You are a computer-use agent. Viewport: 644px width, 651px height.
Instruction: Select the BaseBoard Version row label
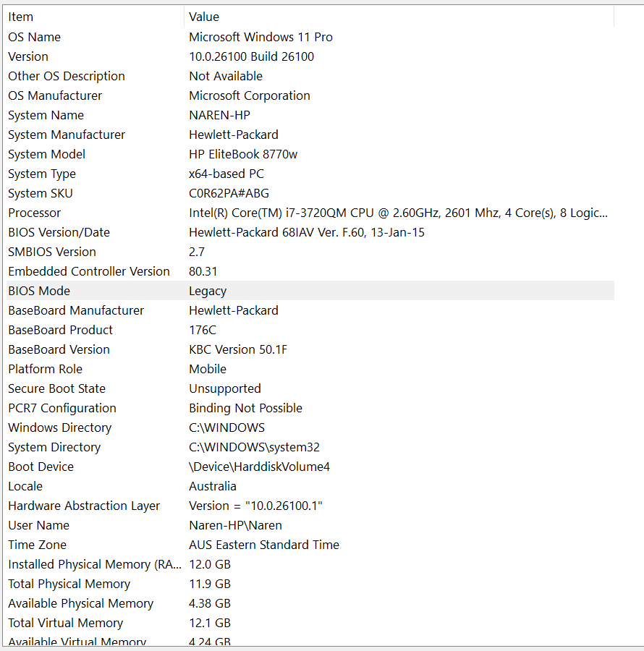pyautogui.click(x=59, y=349)
